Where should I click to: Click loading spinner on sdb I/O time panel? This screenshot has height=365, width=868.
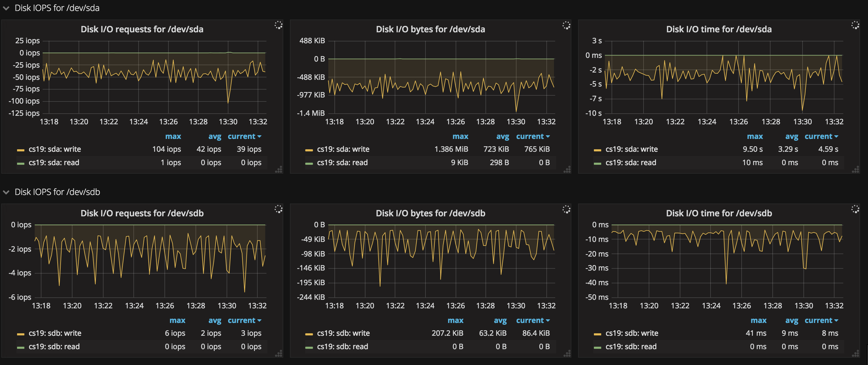[x=855, y=209]
